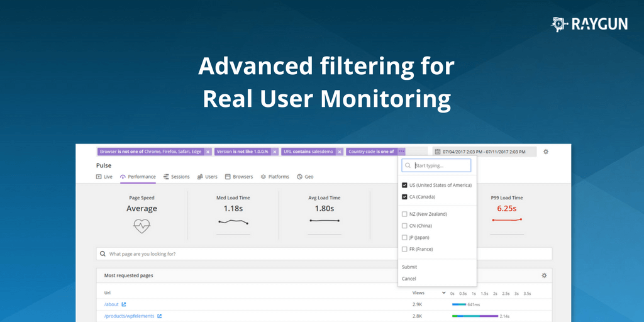Viewport: 644px width, 322px height.
Task: Open the /about page link
Action: (111, 304)
